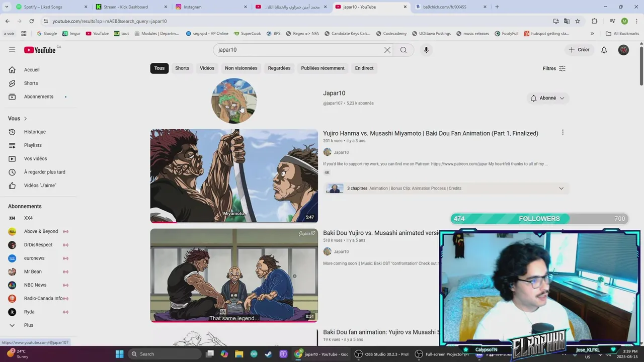Open more options for Yujiro Hanma video

coord(562,132)
